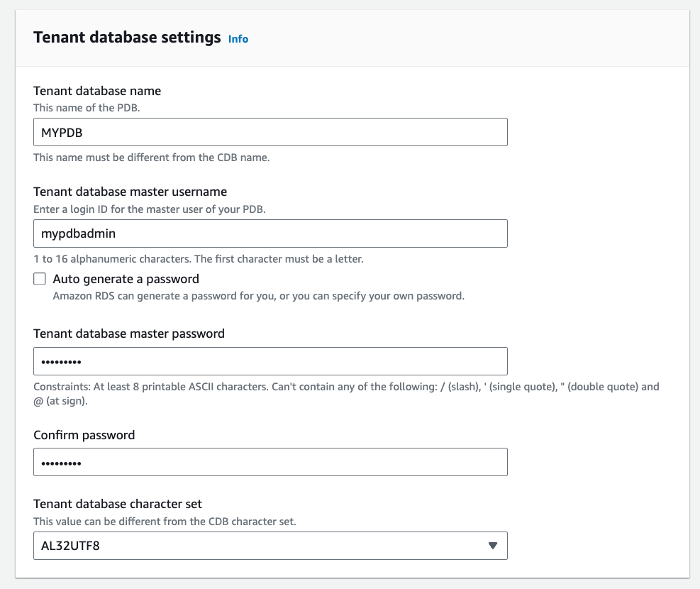Click the Confirm password label
Viewport: 700px width, 589px height.
tap(84, 435)
